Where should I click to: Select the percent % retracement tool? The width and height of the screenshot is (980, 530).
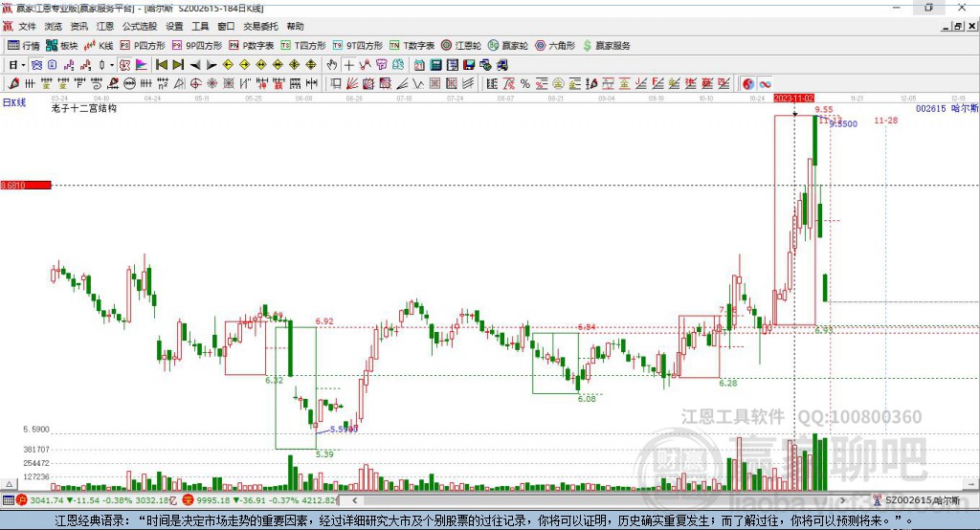(525, 84)
